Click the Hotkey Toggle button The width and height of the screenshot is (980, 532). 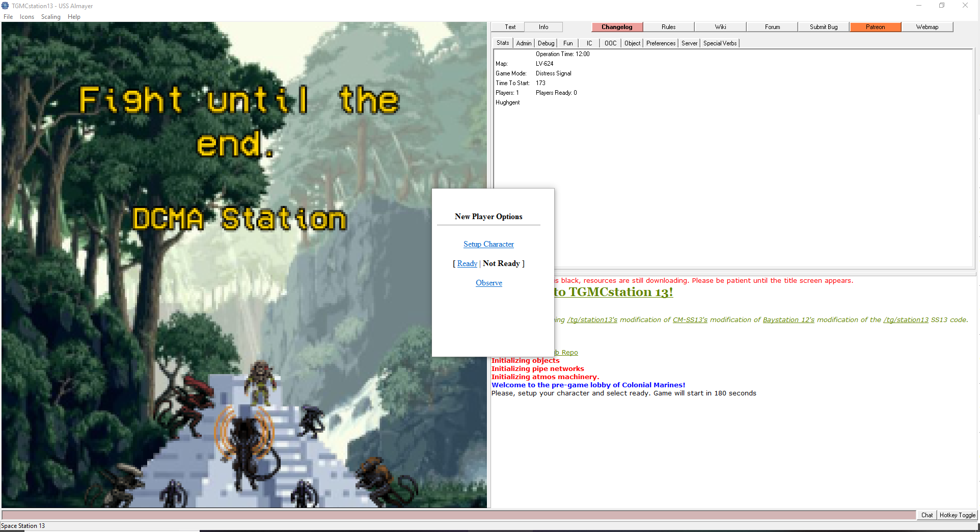click(958, 515)
